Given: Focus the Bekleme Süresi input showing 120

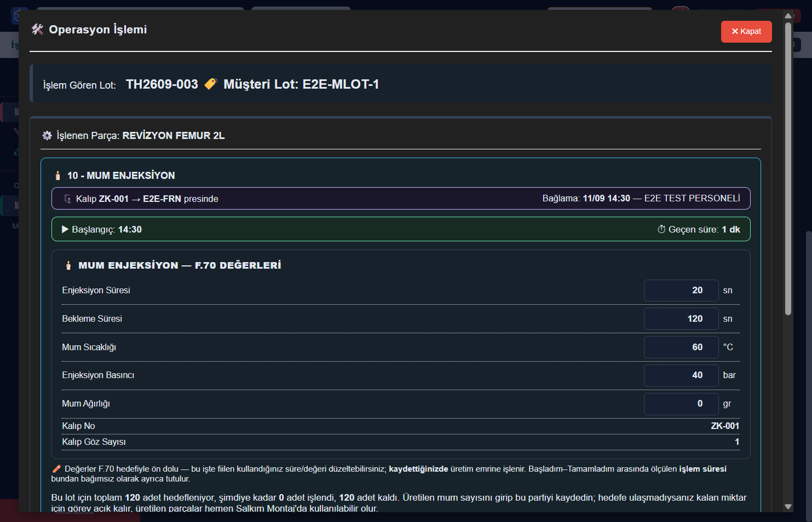Looking at the screenshot, I should pos(681,319).
